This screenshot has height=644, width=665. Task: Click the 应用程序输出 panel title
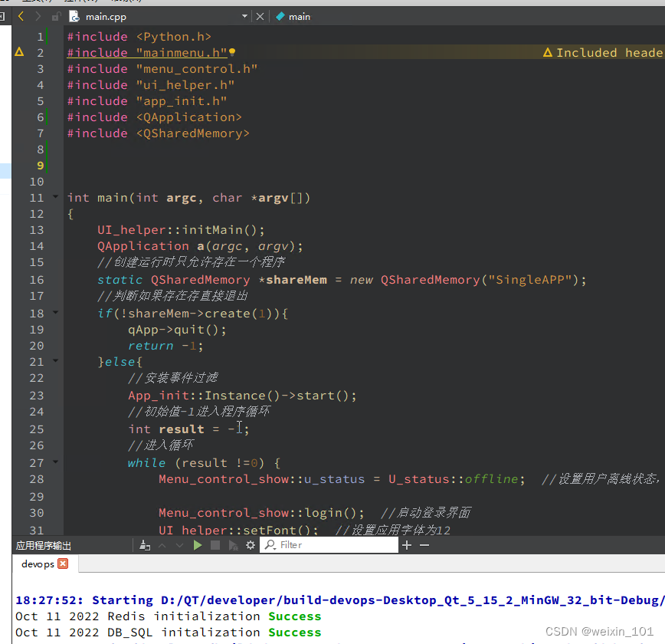(43, 546)
